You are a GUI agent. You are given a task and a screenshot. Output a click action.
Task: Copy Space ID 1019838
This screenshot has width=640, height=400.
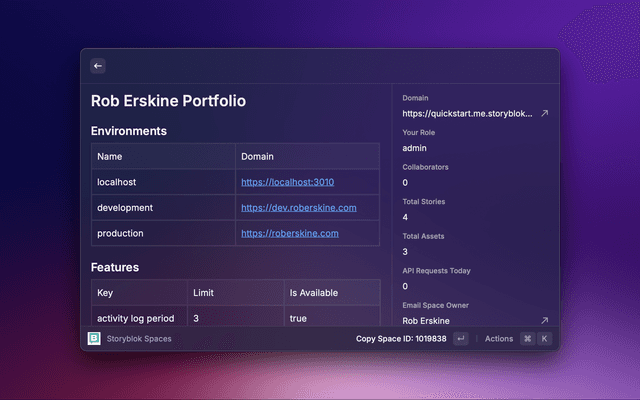coord(401,339)
